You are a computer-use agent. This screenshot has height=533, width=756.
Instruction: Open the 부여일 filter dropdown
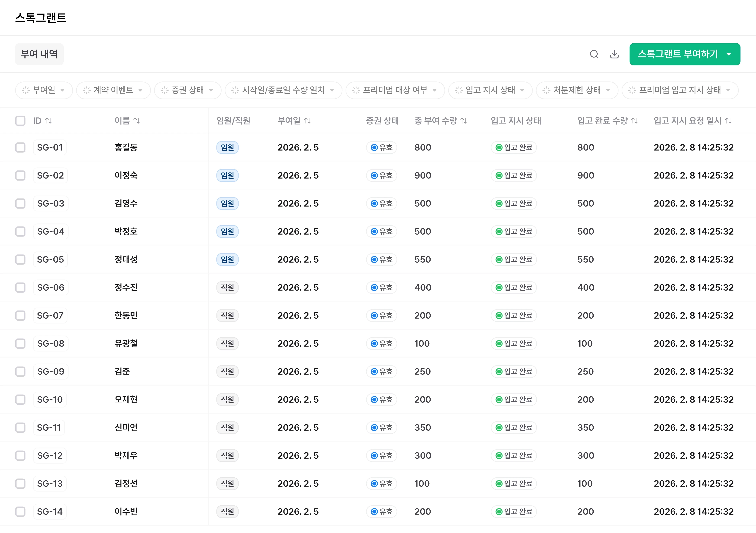[x=44, y=90]
